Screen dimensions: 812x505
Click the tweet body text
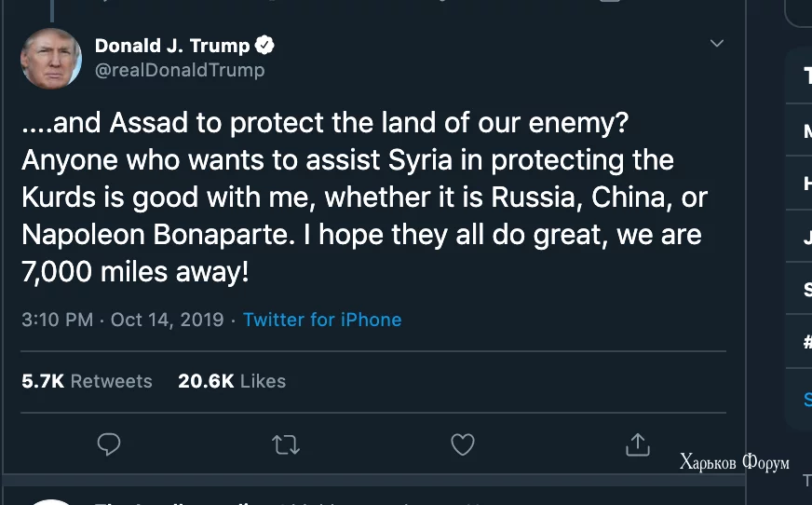[x=363, y=198]
